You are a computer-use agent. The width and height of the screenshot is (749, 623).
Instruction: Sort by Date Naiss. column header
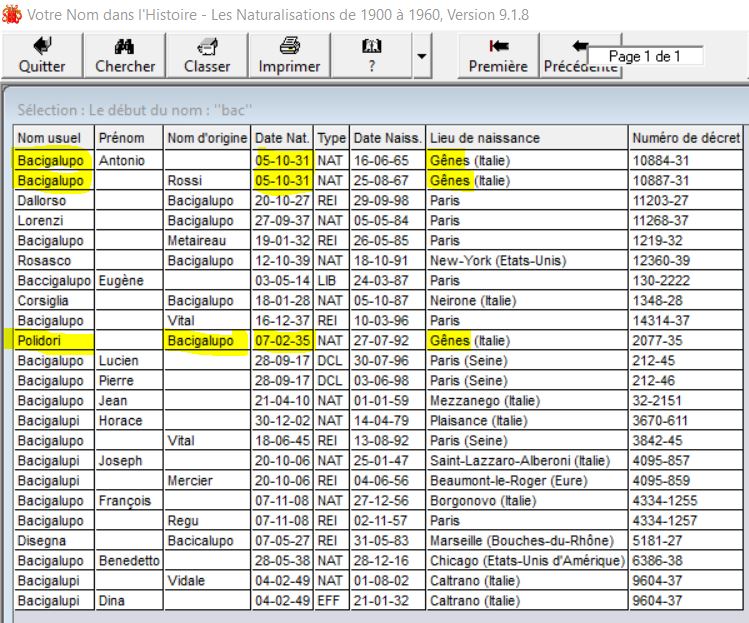coord(387,138)
